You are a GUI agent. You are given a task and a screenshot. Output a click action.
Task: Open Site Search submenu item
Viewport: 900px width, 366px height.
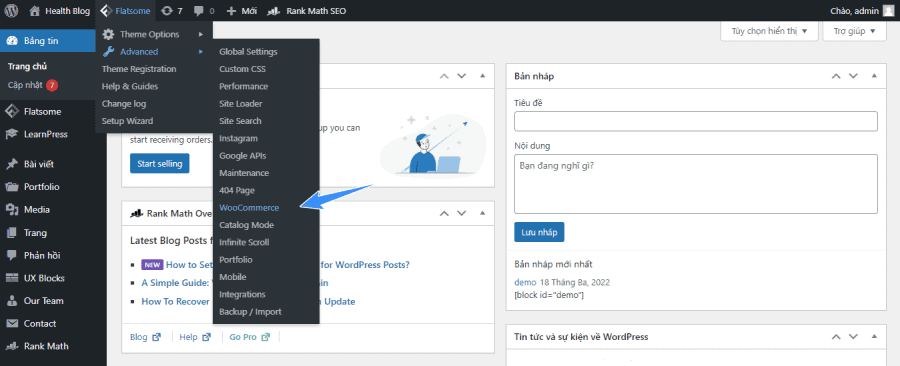[x=240, y=121]
